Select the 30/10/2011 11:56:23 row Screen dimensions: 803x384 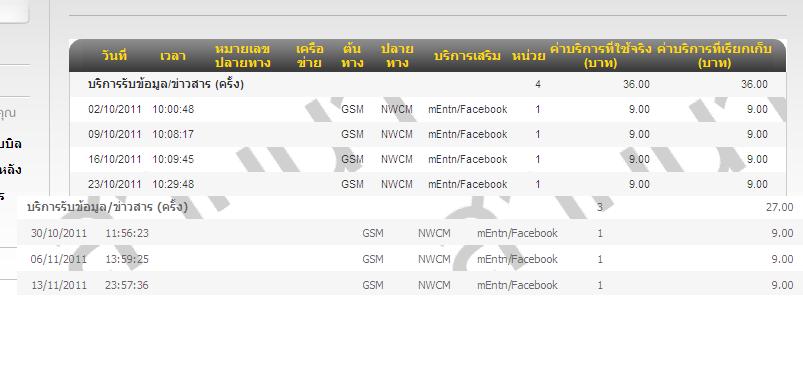click(410, 233)
